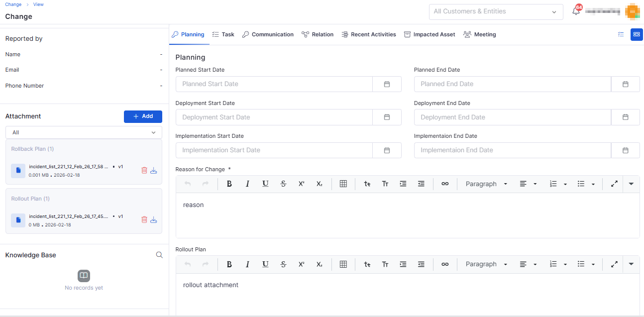The image size is (644, 317).
Task: Open the Impacted Asset tab
Action: [429, 34]
